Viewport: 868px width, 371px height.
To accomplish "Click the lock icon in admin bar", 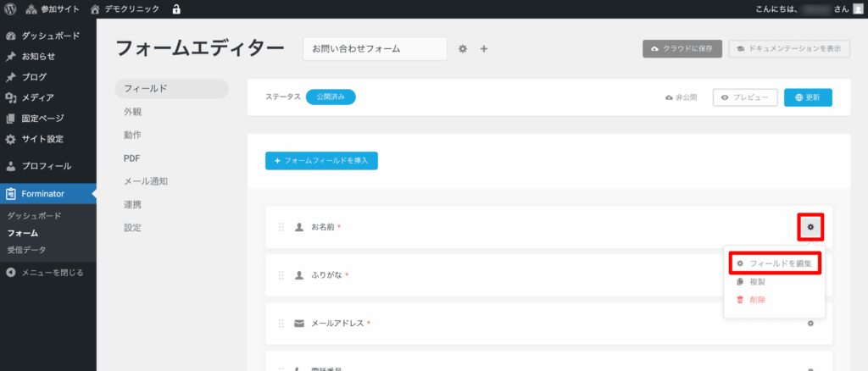I will pos(176,9).
